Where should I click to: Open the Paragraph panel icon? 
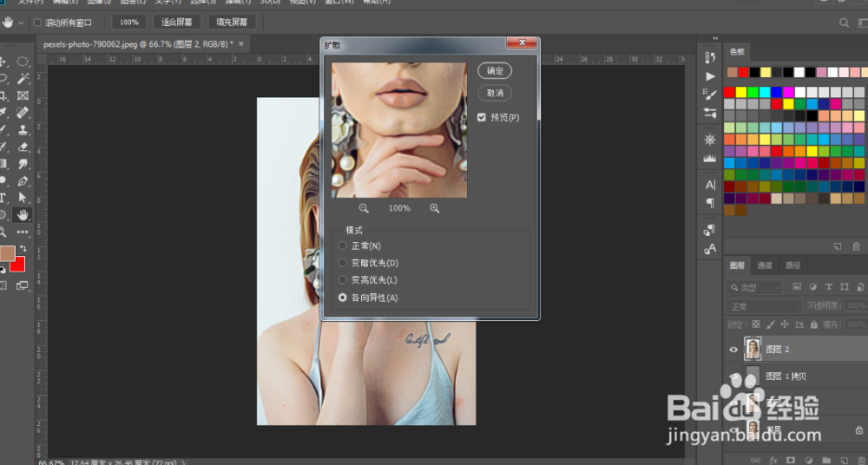pos(710,203)
